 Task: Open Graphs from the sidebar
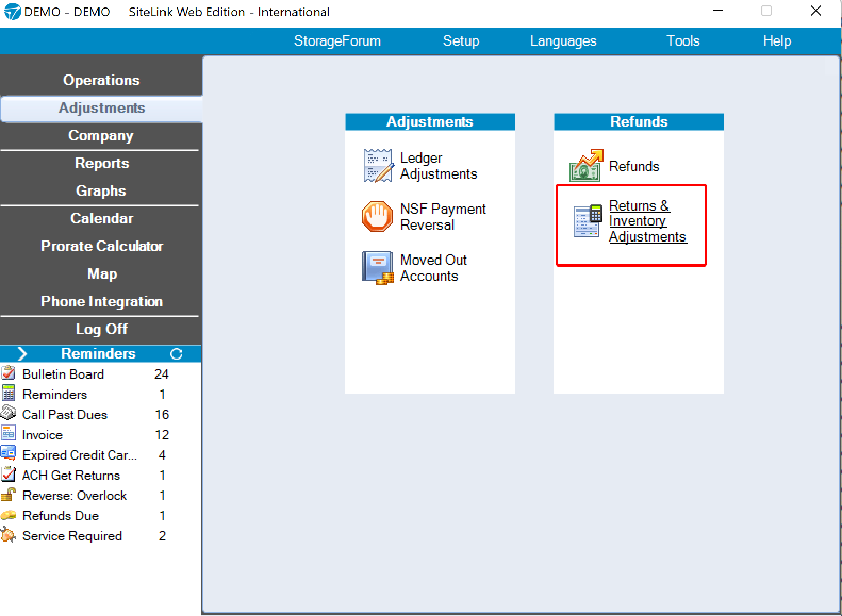coord(101,191)
